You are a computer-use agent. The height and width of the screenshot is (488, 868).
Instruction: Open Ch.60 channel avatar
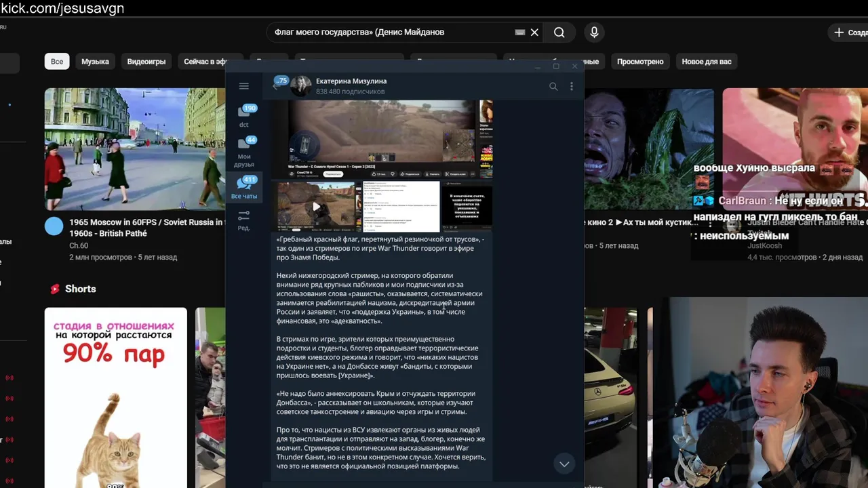click(x=54, y=226)
